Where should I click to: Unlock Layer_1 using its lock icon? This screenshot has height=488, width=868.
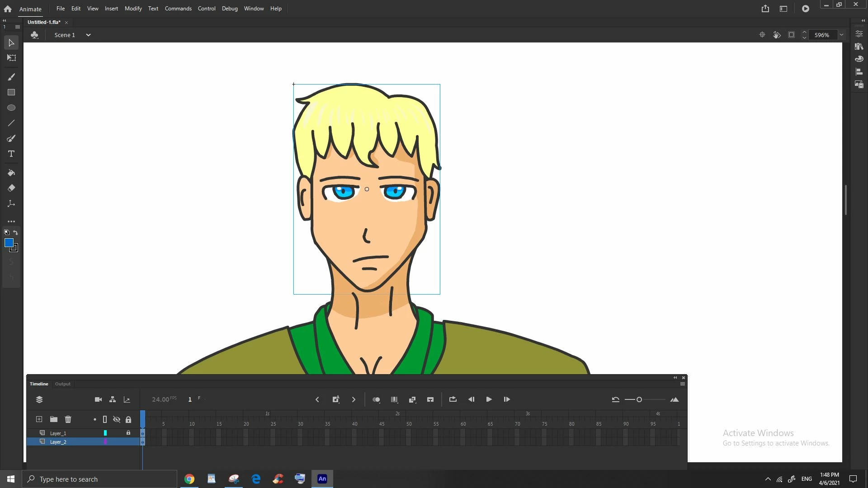[x=128, y=433]
